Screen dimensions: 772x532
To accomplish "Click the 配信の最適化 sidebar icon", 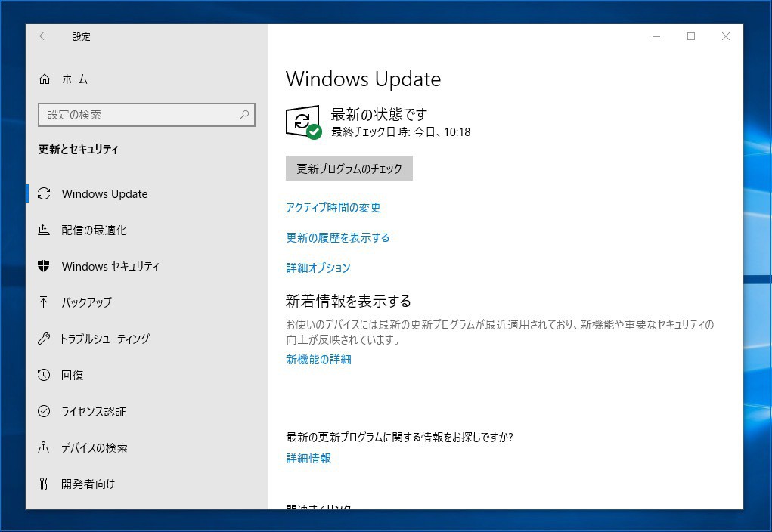I will (44, 230).
